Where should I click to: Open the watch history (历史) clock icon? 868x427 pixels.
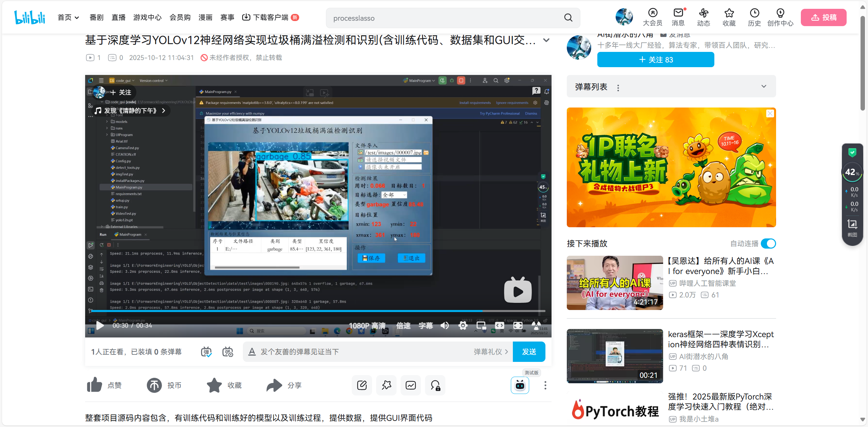coord(754,13)
